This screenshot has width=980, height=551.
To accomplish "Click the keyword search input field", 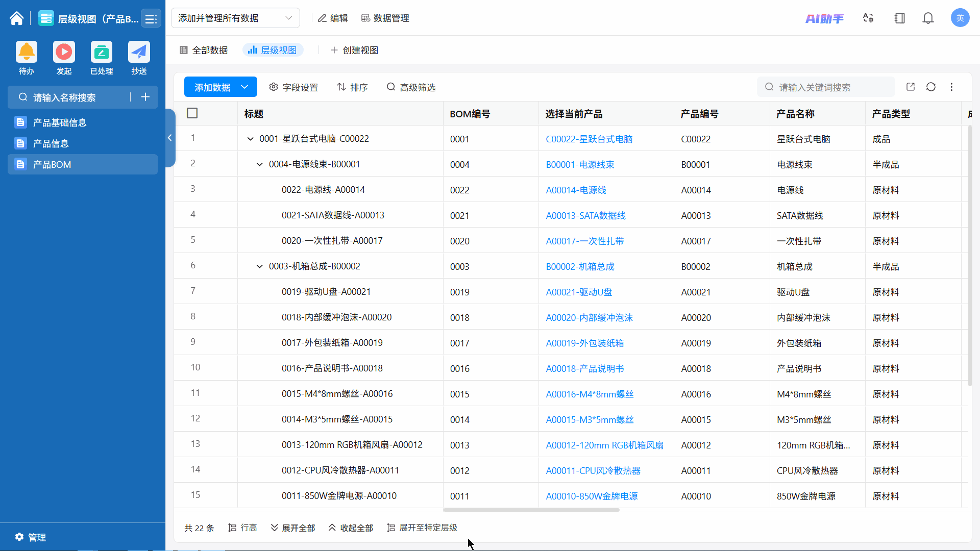I will click(x=832, y=87).
